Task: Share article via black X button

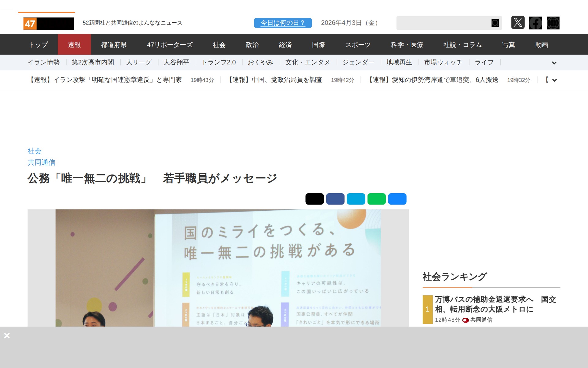Action: (x=315, y=199)
